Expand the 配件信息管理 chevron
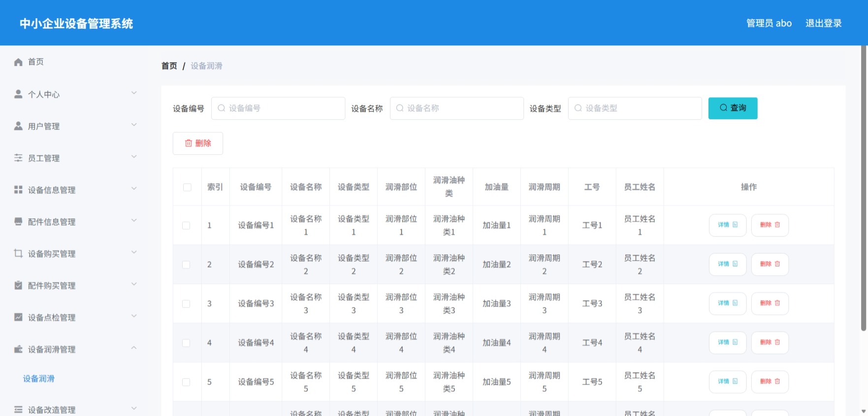This screenshot has width=868, height=416. coord(134,221)
